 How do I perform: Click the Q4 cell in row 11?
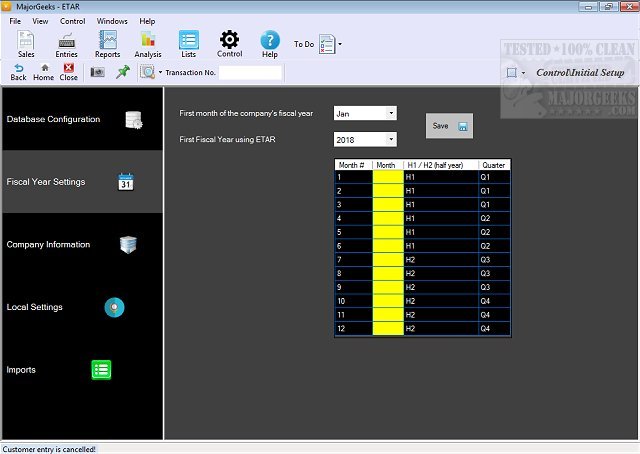pyautogui.click(x=494, y=315)
